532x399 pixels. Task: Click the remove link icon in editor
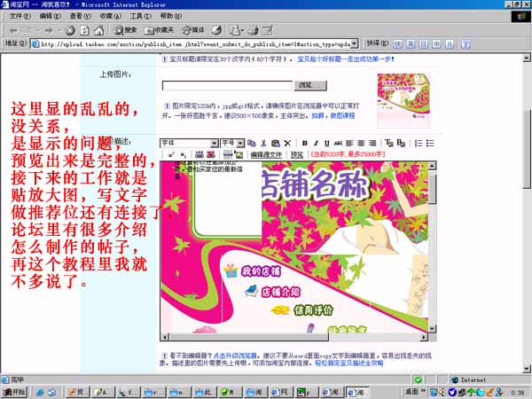(x=211, y=154)
